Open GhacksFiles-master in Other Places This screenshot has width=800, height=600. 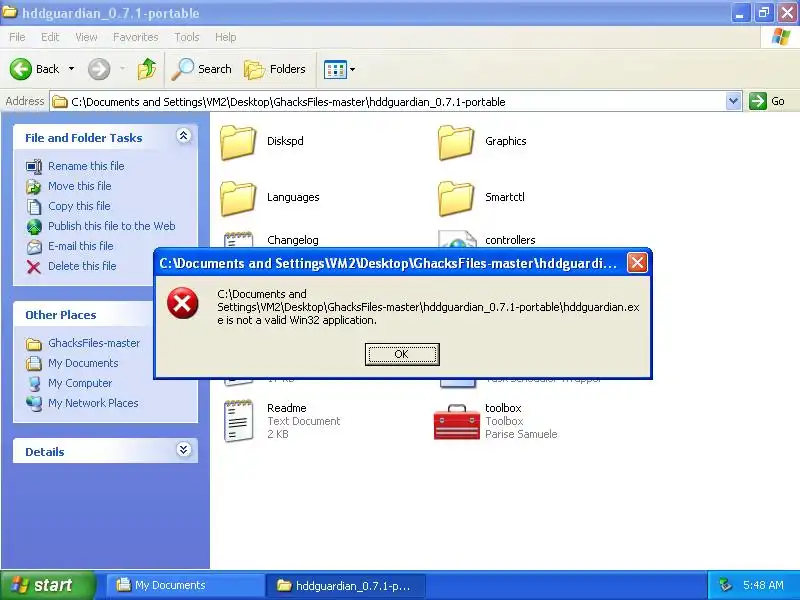(94, 343)
